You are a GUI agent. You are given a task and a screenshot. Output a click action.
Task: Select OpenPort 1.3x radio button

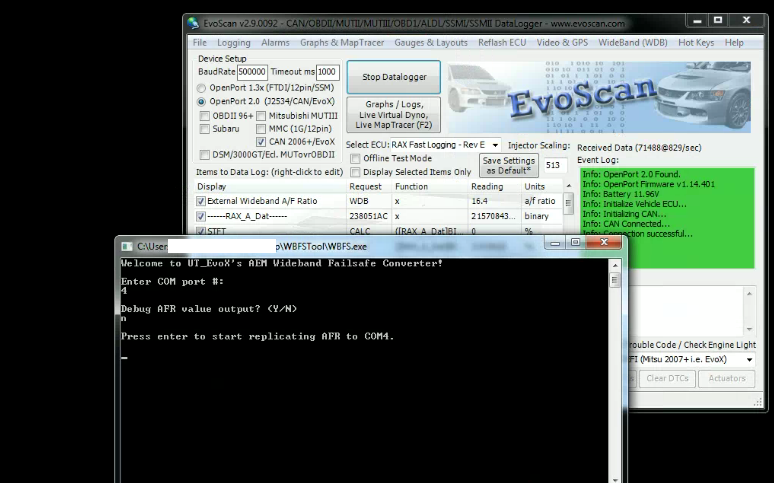click(x=201, y=88)
